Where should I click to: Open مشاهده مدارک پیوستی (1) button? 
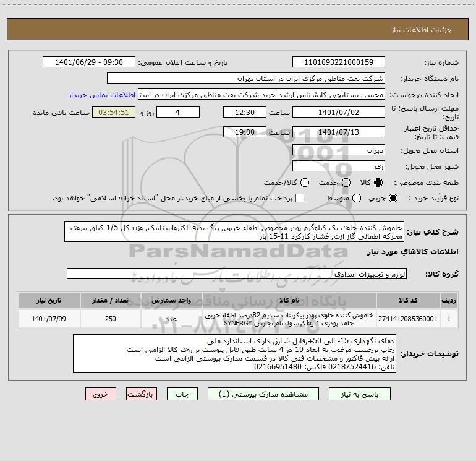pos(263,394)
